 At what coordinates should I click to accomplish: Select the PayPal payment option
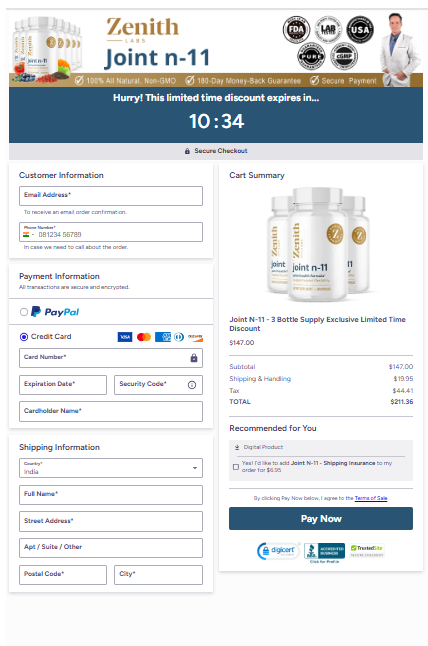24,312
